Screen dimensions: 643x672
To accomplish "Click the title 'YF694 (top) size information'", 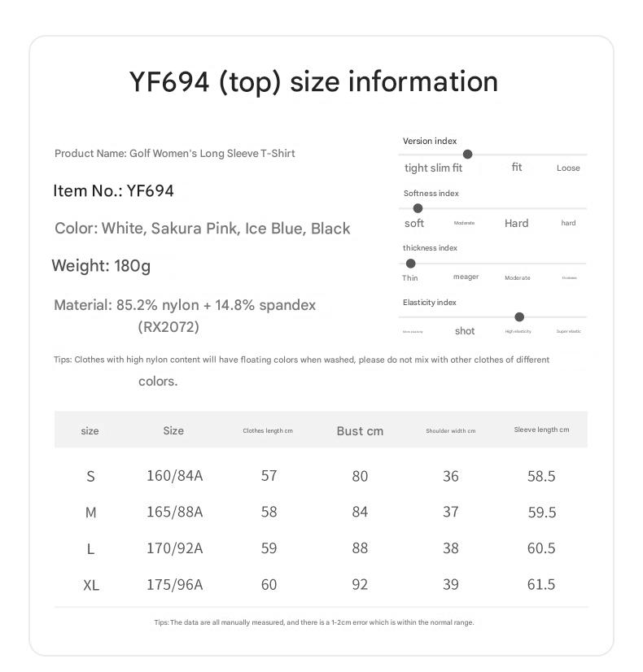I will 313,82.
